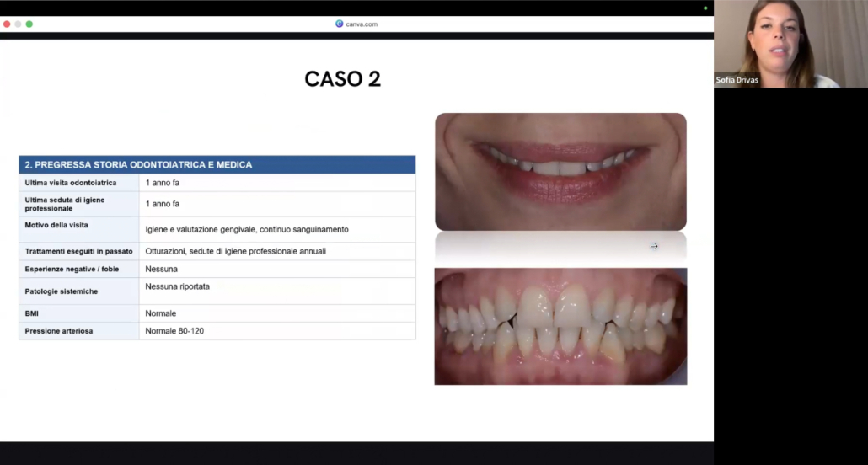Click the smile close-up photo
Screen dimensions: 868x465
pyautogui.click(x=560, y=172)
